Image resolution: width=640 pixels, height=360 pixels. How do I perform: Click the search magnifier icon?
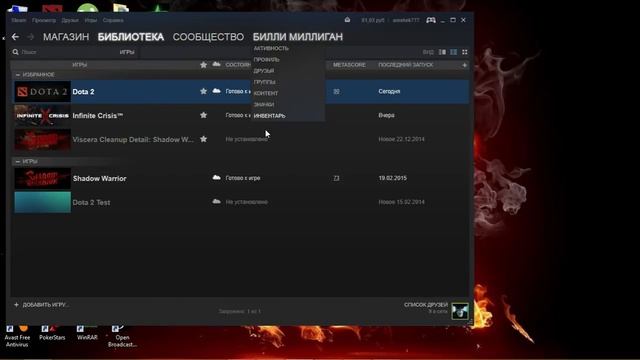(x=16, y=52)
